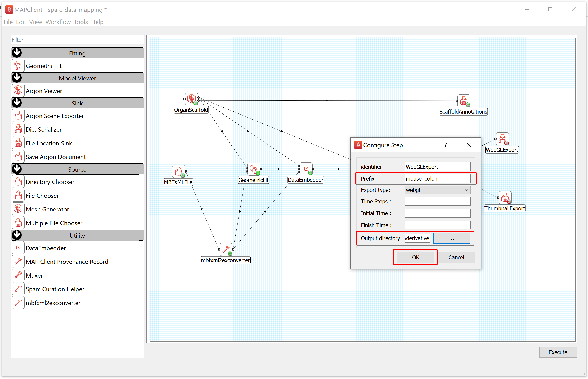This screenshot has width=588, height=379.
Task: Click the Fitting category header text
Action: point(77,53)
